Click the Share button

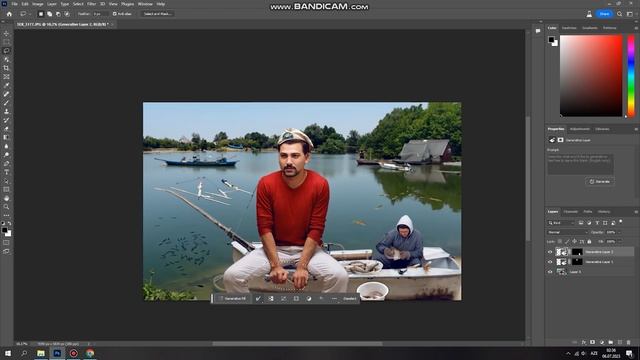coord(604,14)
